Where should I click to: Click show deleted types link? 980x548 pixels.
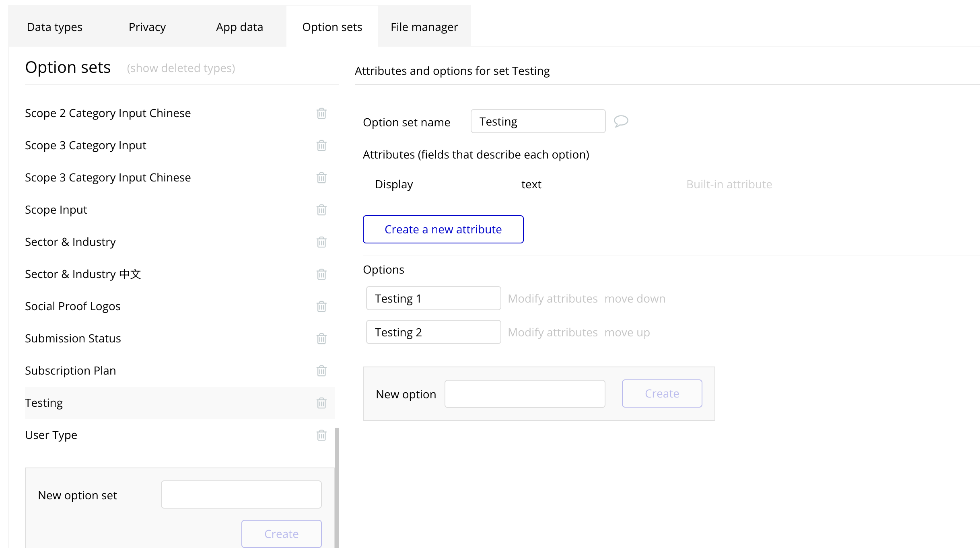[181, 68]
